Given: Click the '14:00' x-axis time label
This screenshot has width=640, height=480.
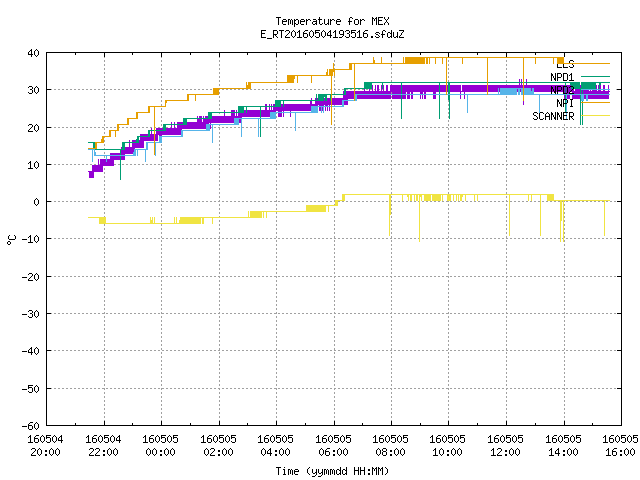Looking at the screenshot, I should (x=564, y=452).
